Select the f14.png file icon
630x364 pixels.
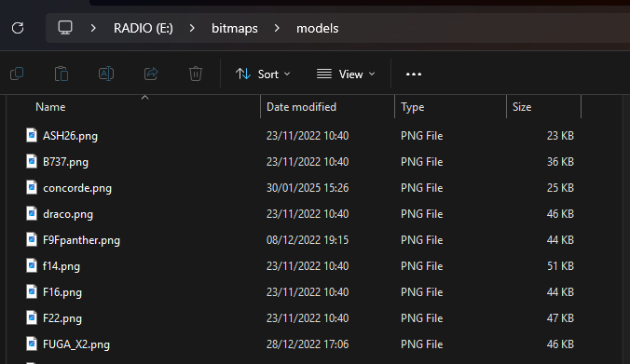[32, 265]
